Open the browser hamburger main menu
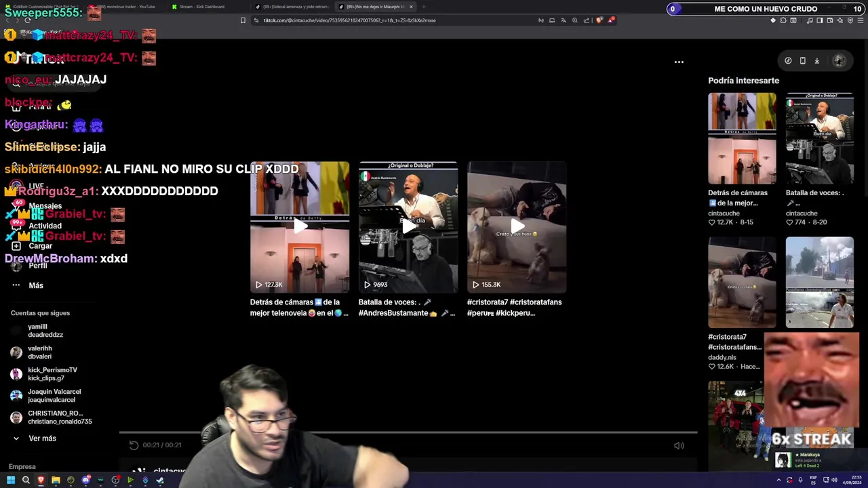Screen dimensions: 868x488 tap(860, 20)
